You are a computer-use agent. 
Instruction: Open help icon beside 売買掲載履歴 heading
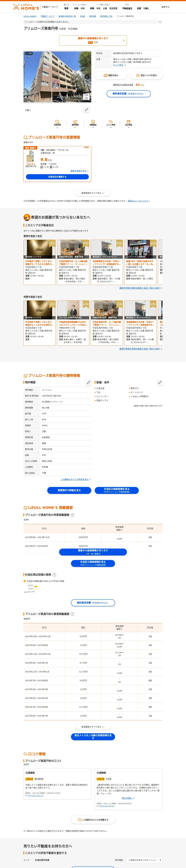pos(73,515)
